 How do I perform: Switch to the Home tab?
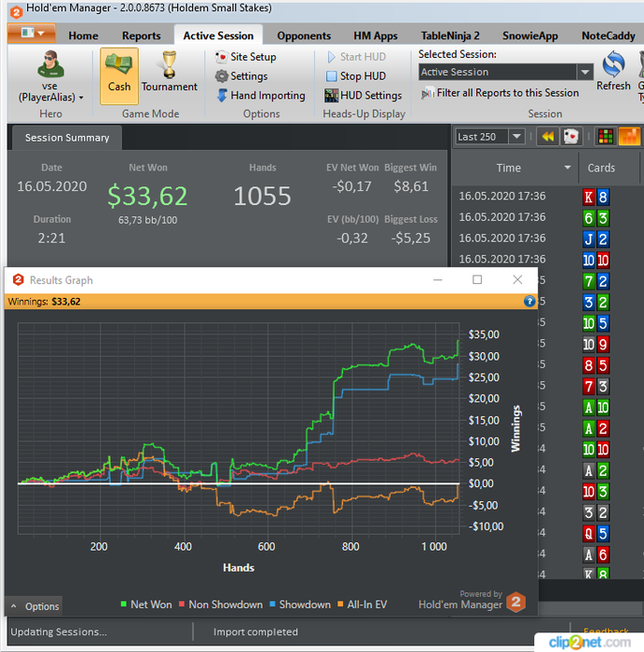[83, 35]
